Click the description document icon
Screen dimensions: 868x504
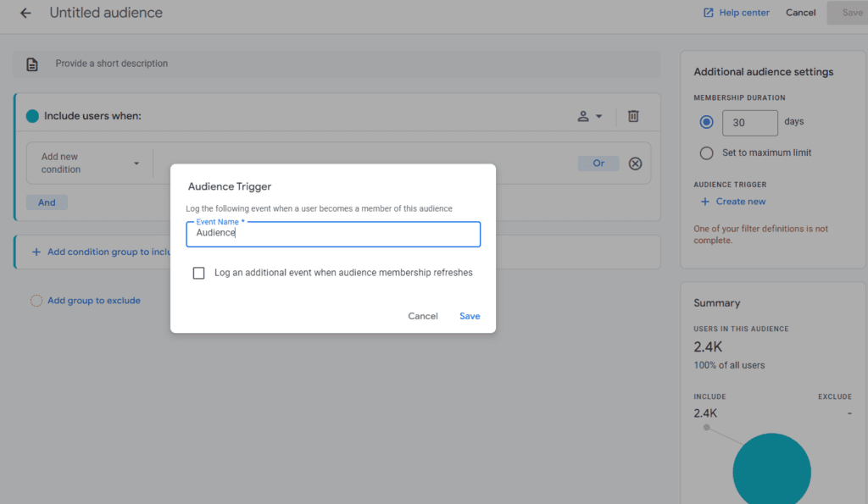pos(32,64)
